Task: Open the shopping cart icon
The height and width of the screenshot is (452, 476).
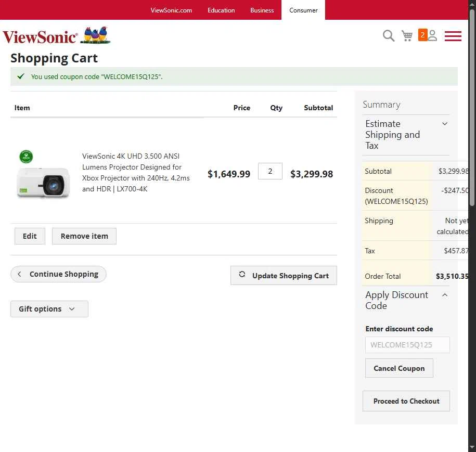Action: [407, 36]
